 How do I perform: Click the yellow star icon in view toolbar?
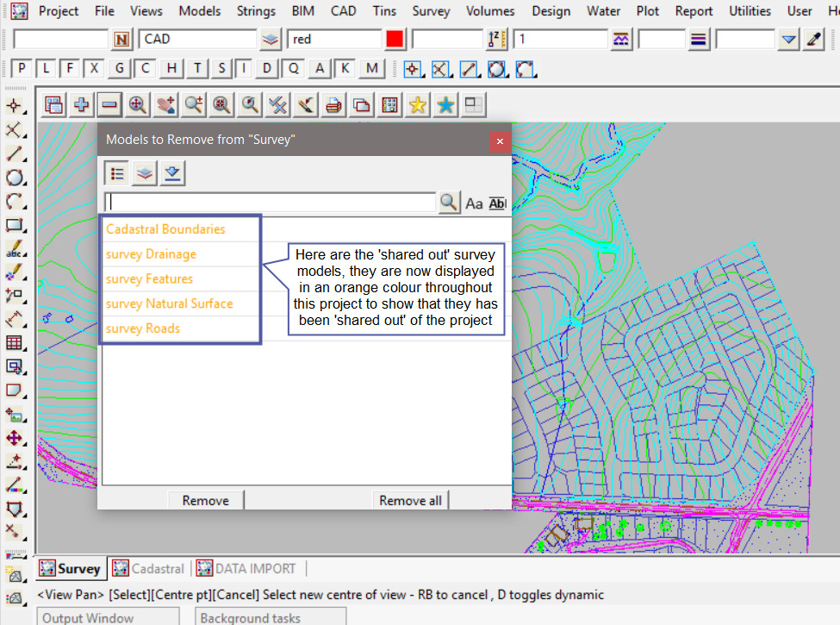pos(418,104)
